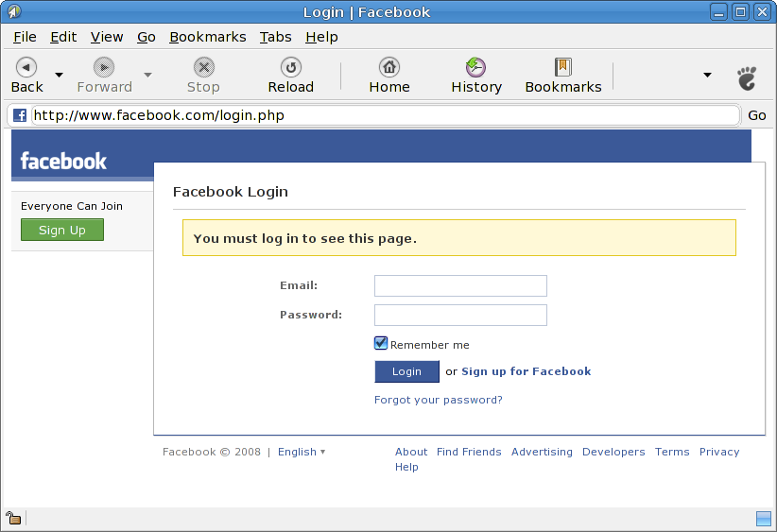Open the Privacy footer link
Viewport: 777px width, 532px height.
719,452
